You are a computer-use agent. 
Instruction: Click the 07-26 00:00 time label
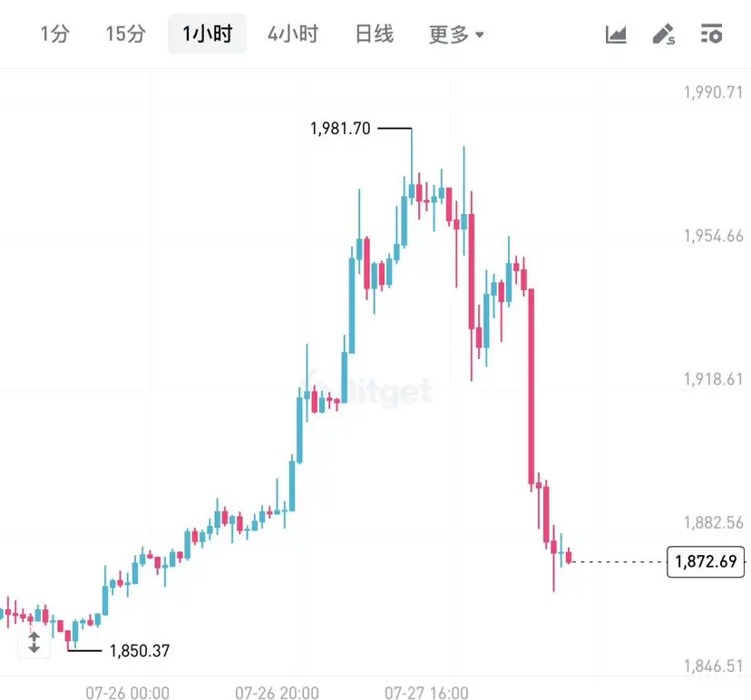(127, 693)
